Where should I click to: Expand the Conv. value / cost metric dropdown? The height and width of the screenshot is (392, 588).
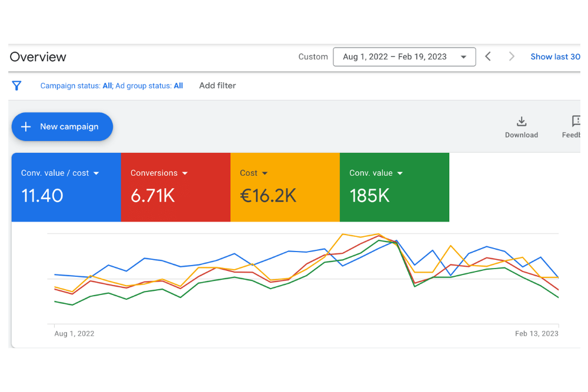(x=96, y=173)
